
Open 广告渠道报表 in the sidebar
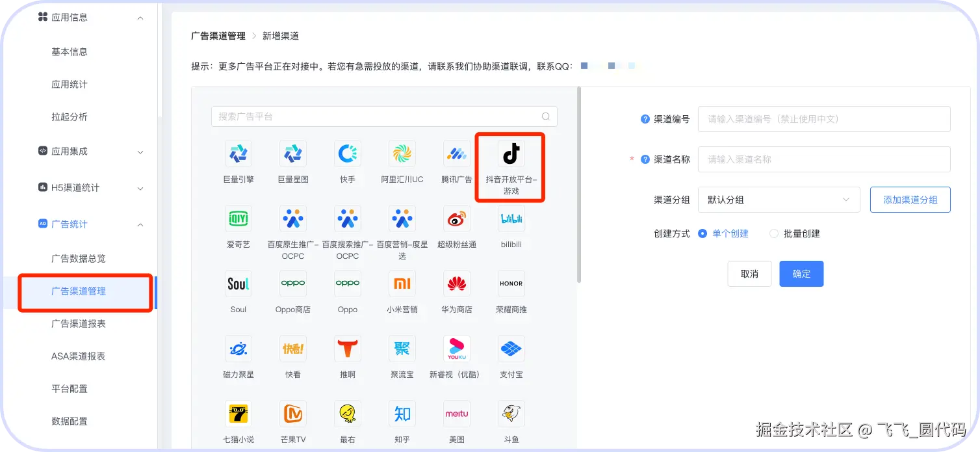[78, 323]
